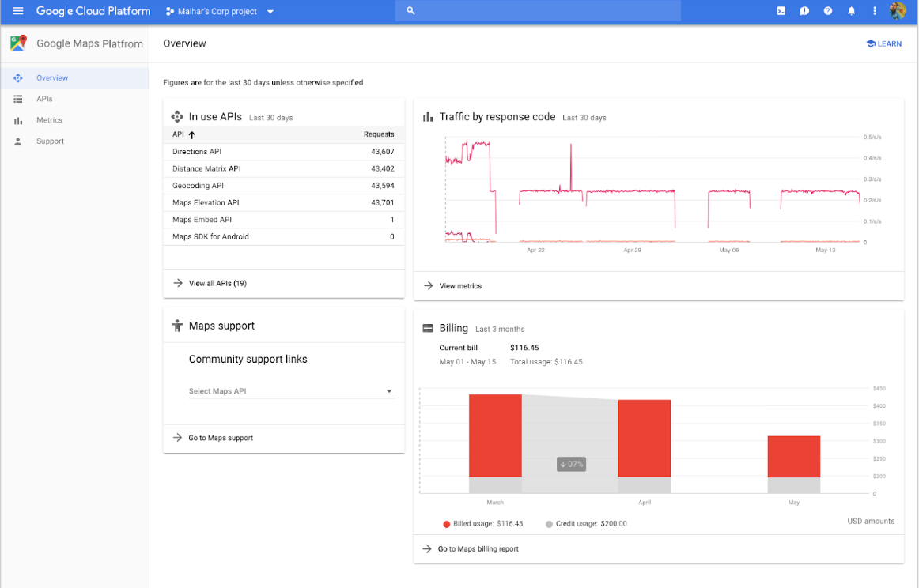Open the Select Maps API dropdown

click(x=292, y=390)
